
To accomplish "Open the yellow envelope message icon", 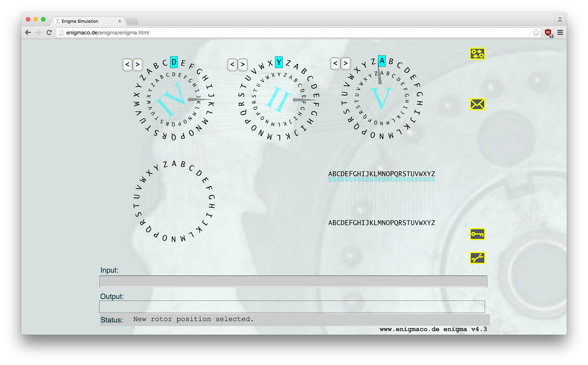I will [x=477, y=104].
